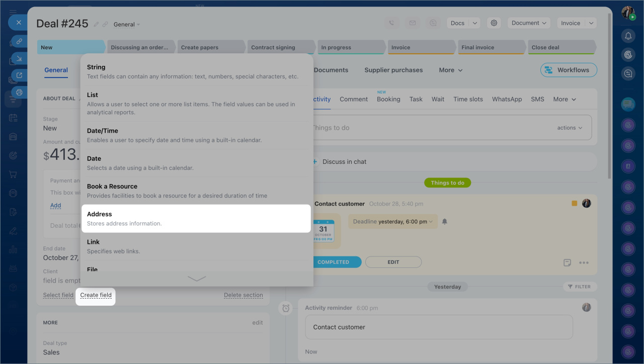Open the three-dot menu on activity card
The image size is (644, 364).
point(584,262)
